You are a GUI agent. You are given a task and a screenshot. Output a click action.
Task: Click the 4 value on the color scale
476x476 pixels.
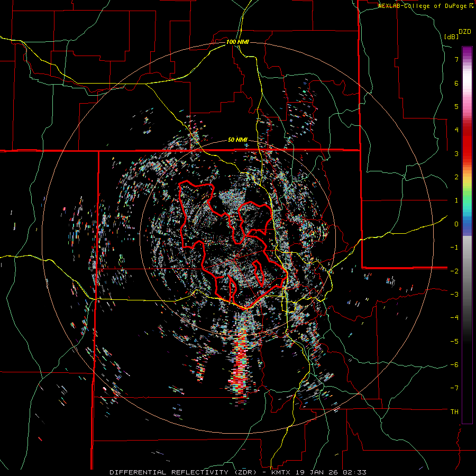tap(456, 130)
